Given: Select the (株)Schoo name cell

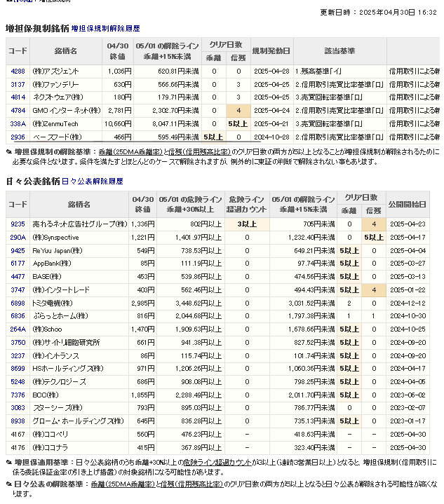Looking at the screenshot, I should pyautogui.click(x=79, y=329).
